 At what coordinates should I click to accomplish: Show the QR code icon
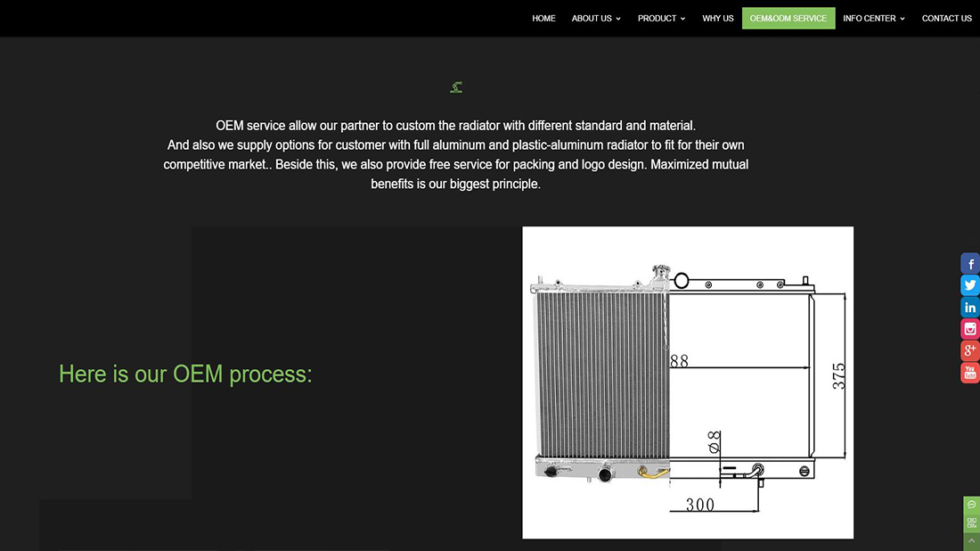971,522
